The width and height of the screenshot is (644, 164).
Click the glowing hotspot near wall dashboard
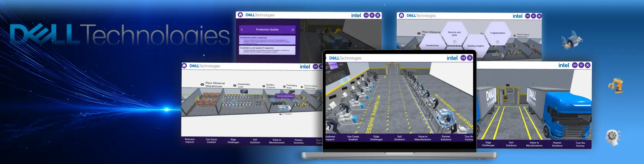click(x=345, y=81)
